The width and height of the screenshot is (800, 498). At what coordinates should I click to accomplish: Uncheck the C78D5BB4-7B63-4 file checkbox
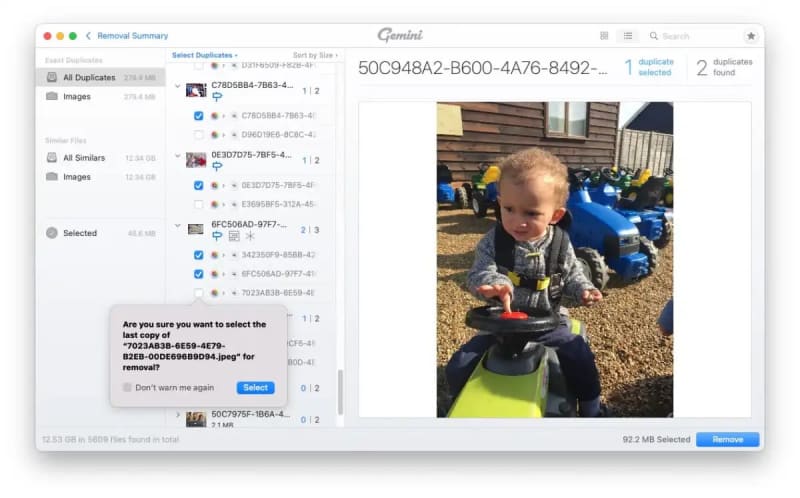[198, 116]
